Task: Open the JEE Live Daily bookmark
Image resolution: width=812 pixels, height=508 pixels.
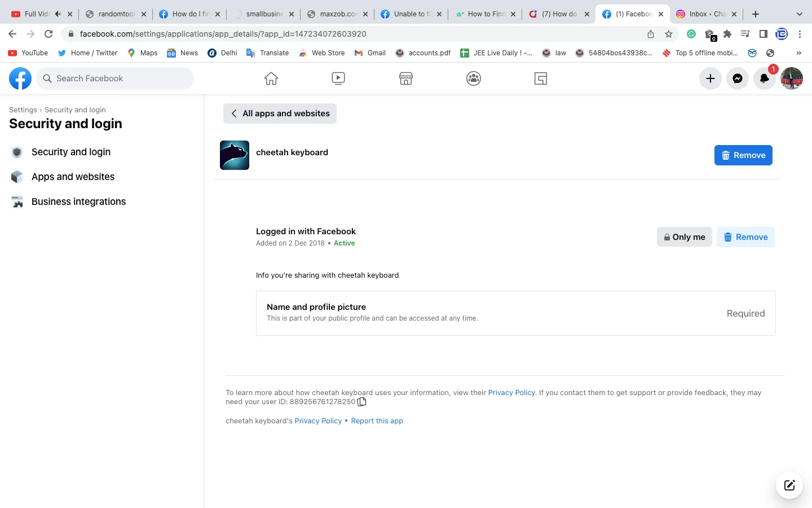Action: pyautogui.click(x=496, y=53)
